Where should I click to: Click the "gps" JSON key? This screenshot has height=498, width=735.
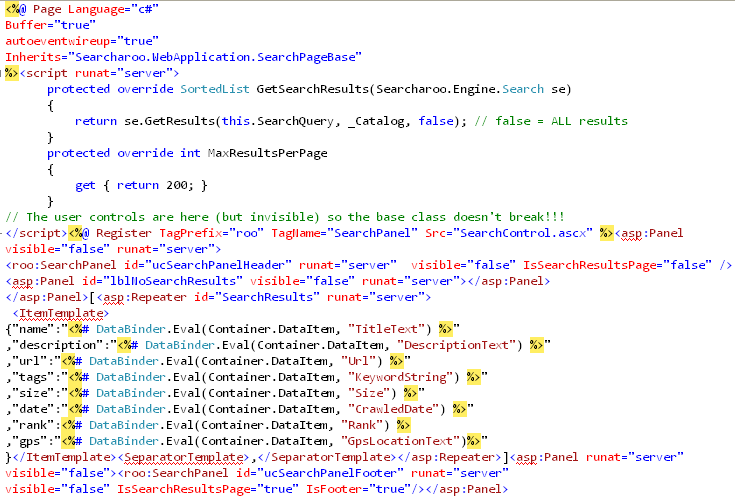[33, 441]
